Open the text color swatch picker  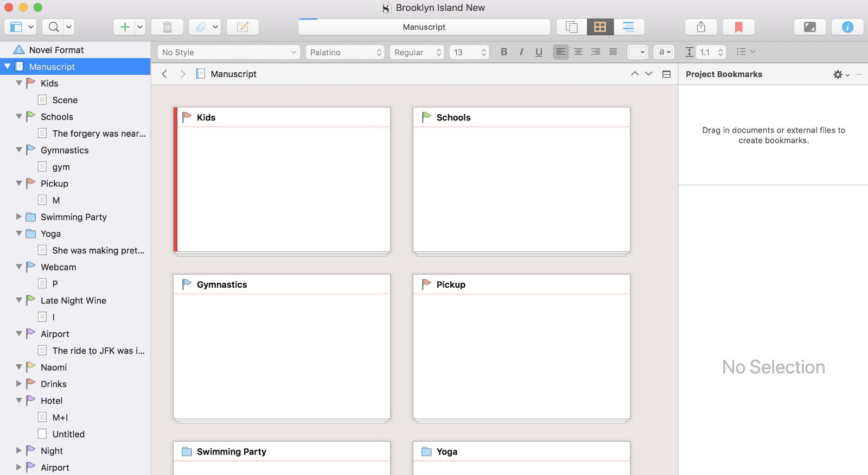[637, 52]
